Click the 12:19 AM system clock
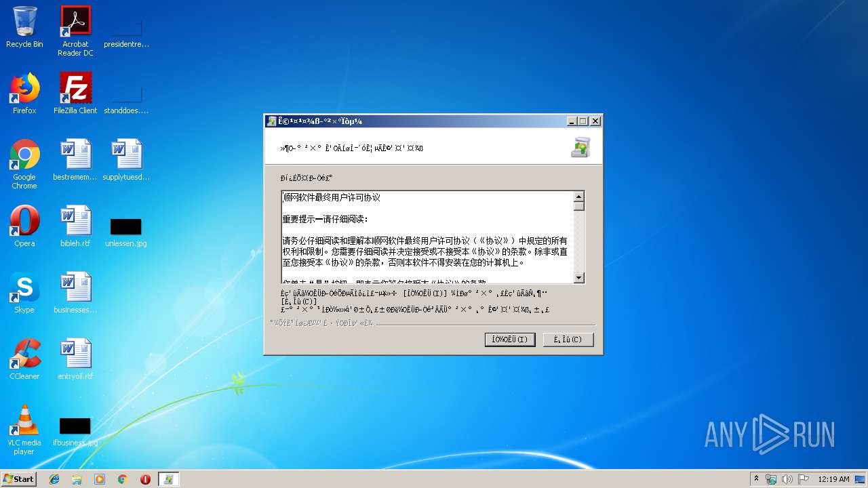This screenshot has width=868, height=488. tap(833, 479)
